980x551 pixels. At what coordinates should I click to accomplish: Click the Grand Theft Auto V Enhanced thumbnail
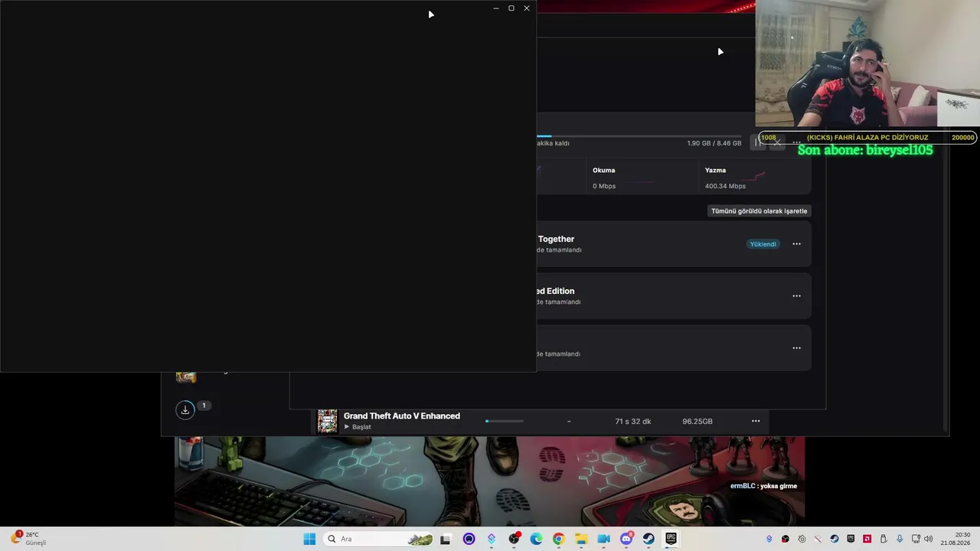(x=328, y=421)
